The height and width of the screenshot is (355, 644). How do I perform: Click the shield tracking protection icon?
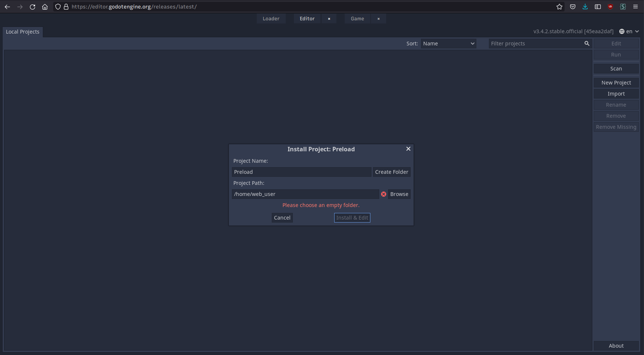click(58, 7)
